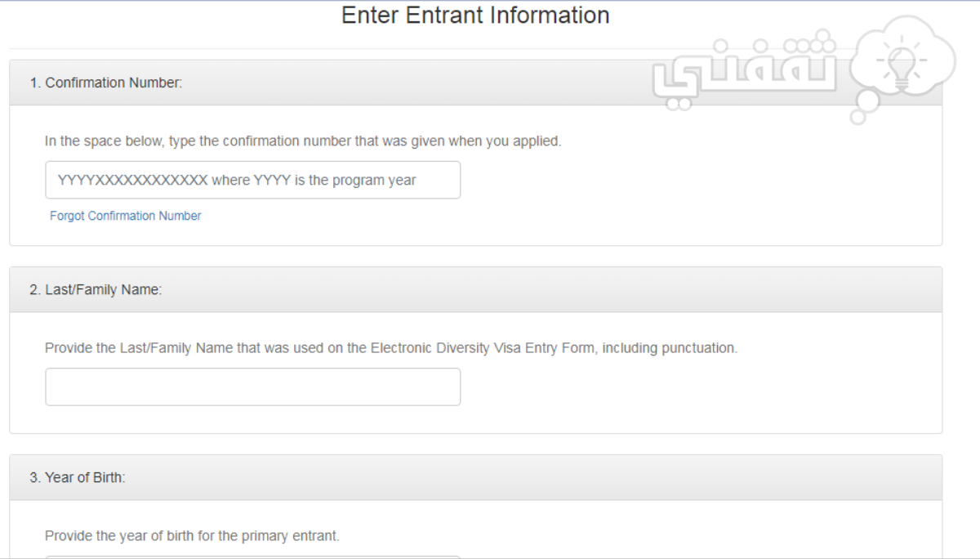
Task: Click the small thought-bubble circles below the cloud
Action: coord(863,108)
